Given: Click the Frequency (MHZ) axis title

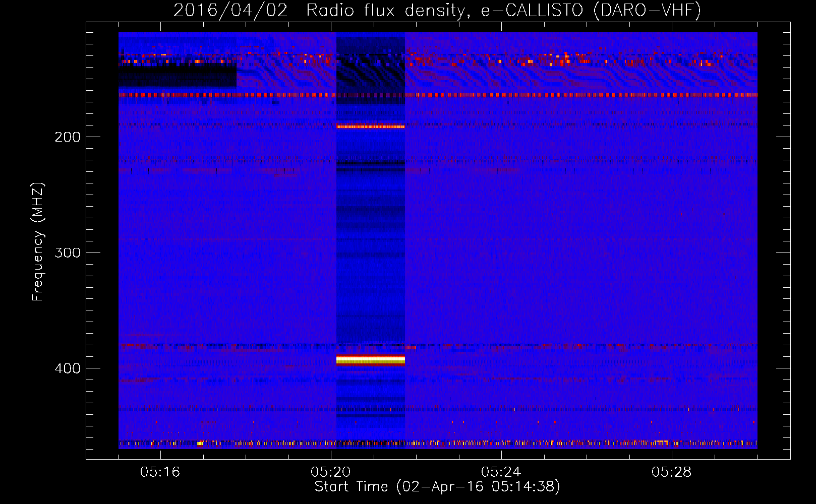Looking at the screenshot, I should pyautogui.click(x=38, y=242).
